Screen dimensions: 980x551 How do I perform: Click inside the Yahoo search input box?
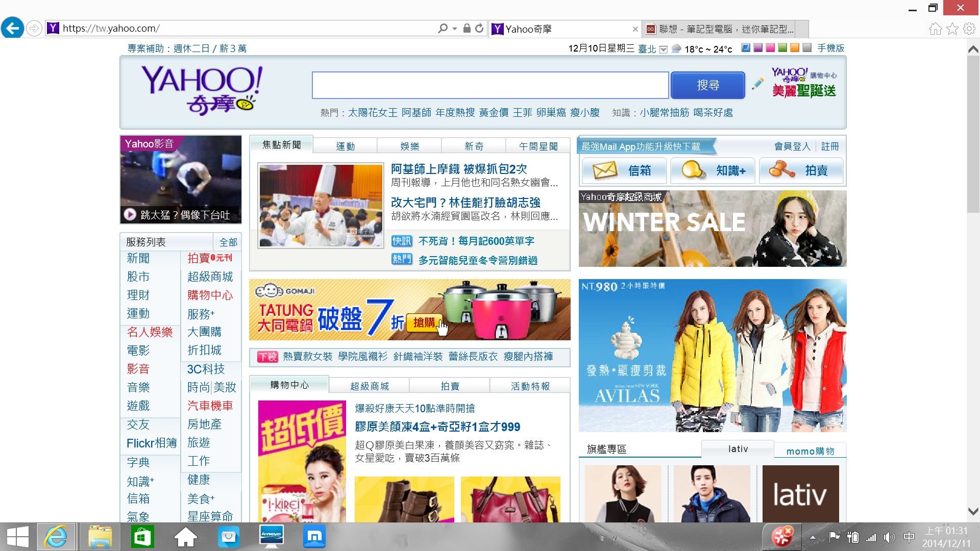[x=490, y=85]
